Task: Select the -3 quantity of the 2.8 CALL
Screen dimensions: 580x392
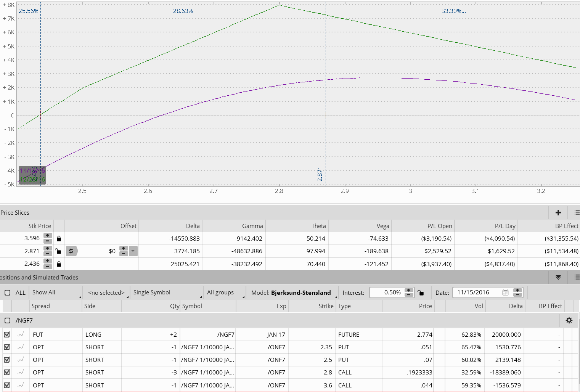Action: coord(151,372)
